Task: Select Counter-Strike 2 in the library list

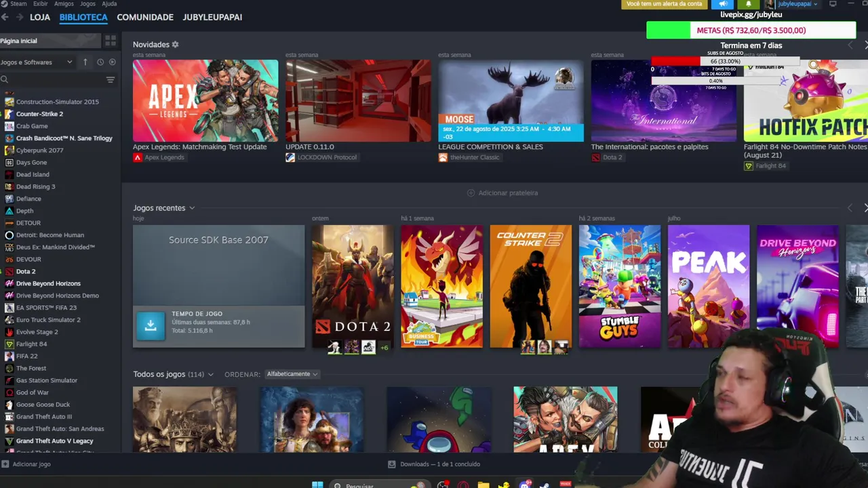Action: click(x=39, y=114)
